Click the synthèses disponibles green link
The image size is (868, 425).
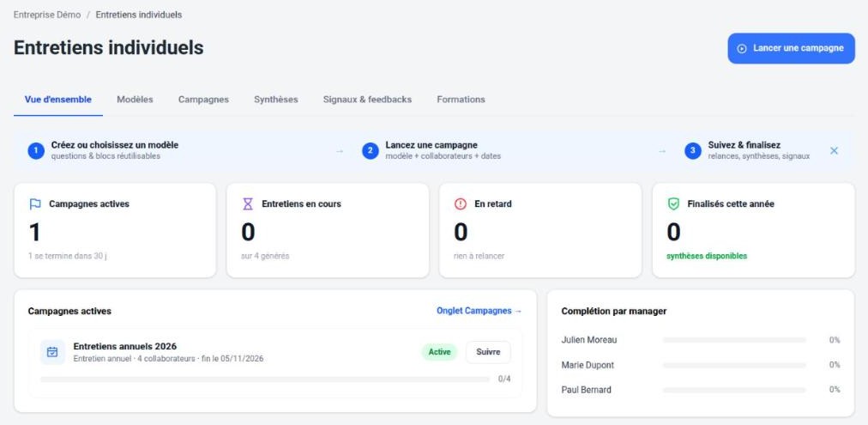point(707,256)
